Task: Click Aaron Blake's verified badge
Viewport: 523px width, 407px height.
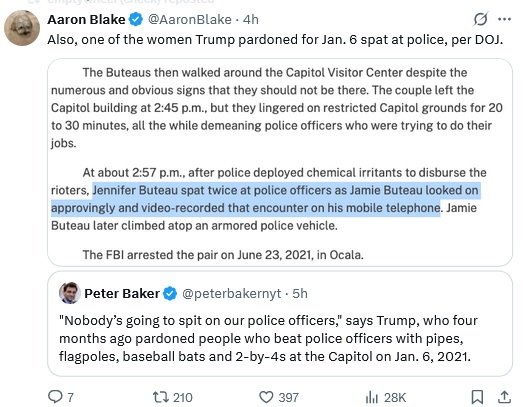Action: pyautogui.click(x=136, y=19)
